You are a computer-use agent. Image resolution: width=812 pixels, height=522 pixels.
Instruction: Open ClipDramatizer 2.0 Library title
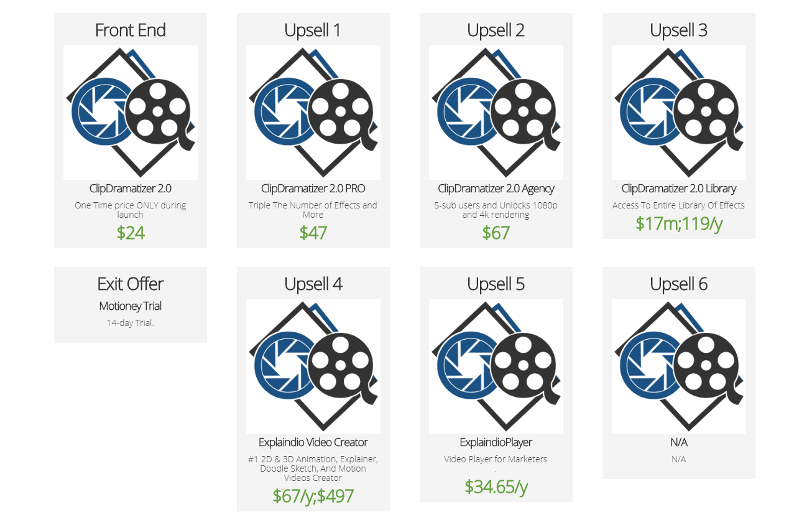[x=679, y=189]
